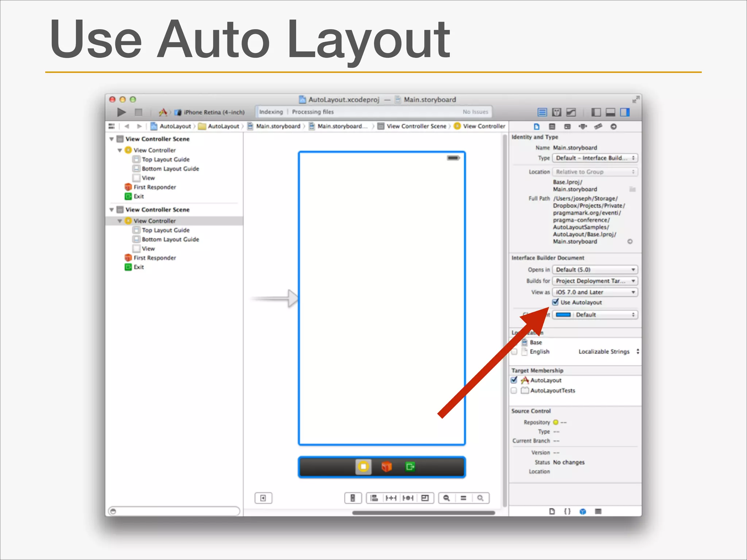747x560 pixels.
Task: Toggle the Debug area pane
Action: click(611, 112)
